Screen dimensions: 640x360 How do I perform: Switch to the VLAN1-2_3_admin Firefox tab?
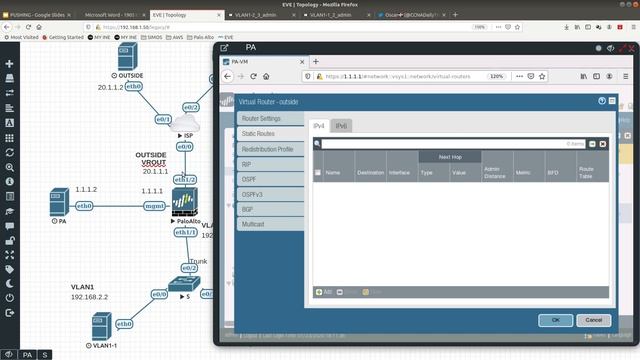click(x=262, y=15)
